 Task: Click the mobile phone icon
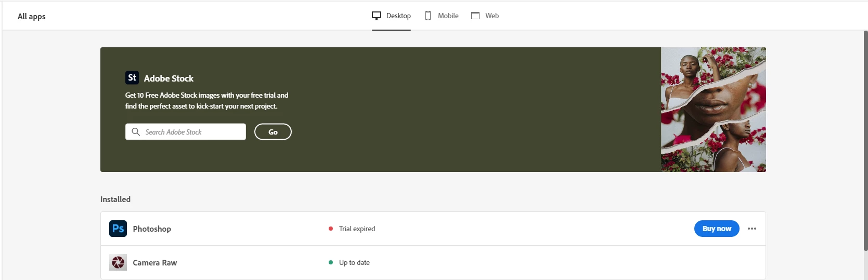click(428, 16)
